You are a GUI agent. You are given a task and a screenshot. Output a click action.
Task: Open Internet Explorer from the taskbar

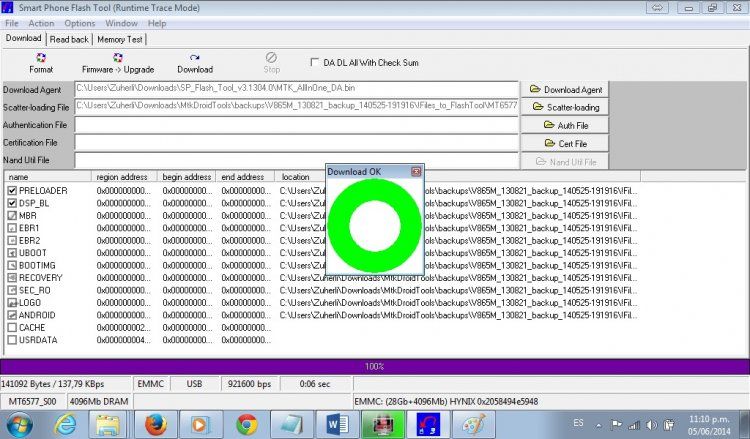[66, 424]
